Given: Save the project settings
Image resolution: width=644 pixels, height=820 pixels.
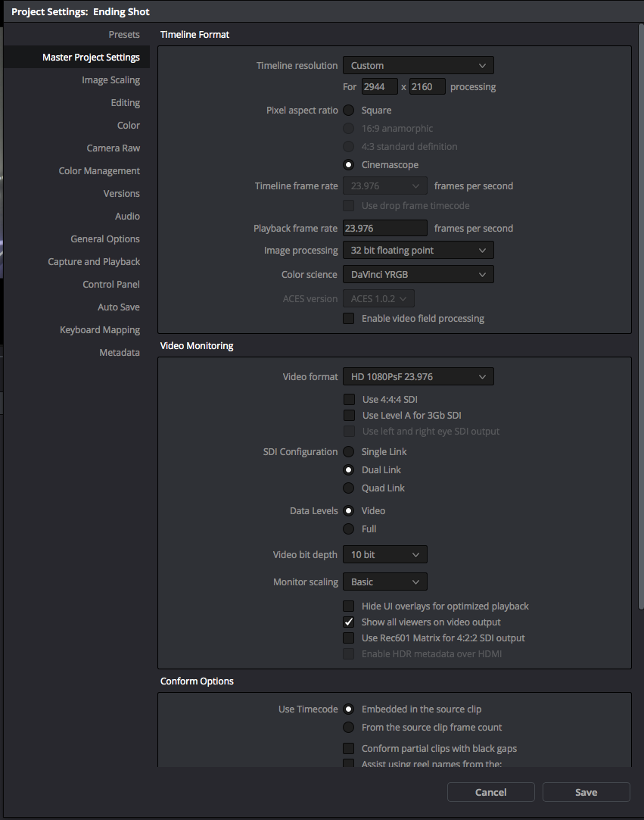Looking at the screenshot, I should (586, 792).
